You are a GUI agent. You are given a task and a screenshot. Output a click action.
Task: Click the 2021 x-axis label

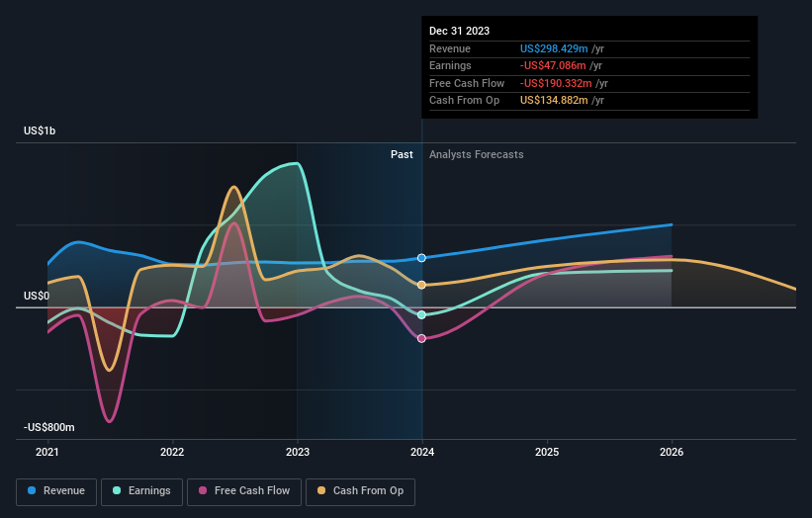pyautogui.click(x=47, y=452)
